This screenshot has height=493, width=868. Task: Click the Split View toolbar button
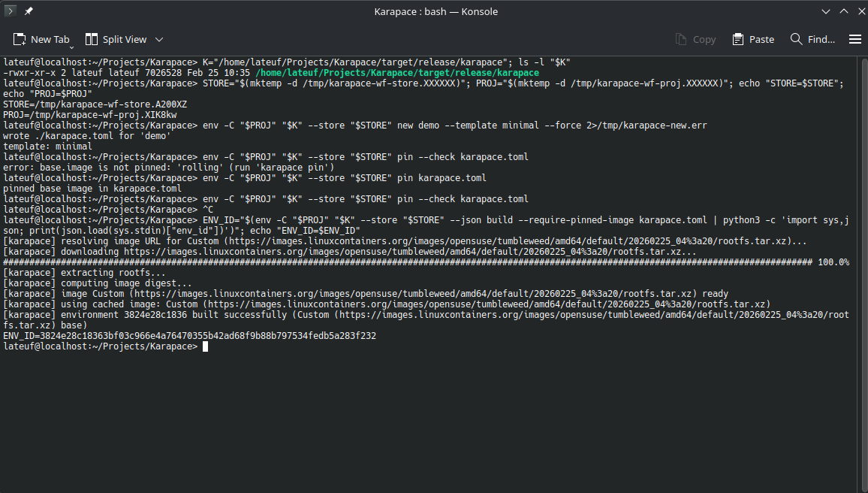click(x=116, y=39)
